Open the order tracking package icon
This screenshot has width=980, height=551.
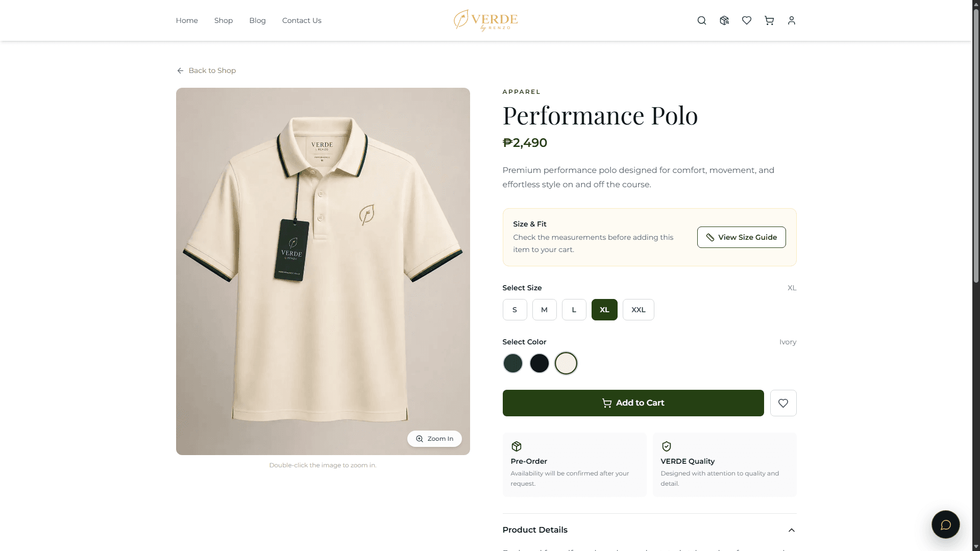pyautogui.click(x=724, y=20)
